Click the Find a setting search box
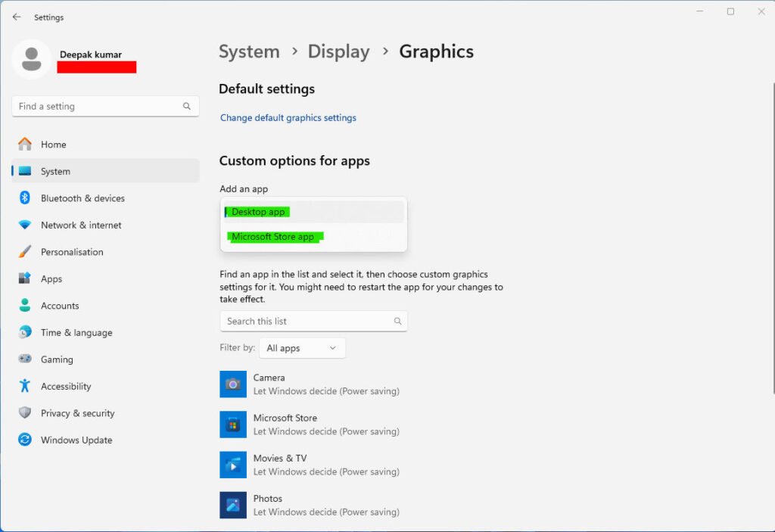 104,106
